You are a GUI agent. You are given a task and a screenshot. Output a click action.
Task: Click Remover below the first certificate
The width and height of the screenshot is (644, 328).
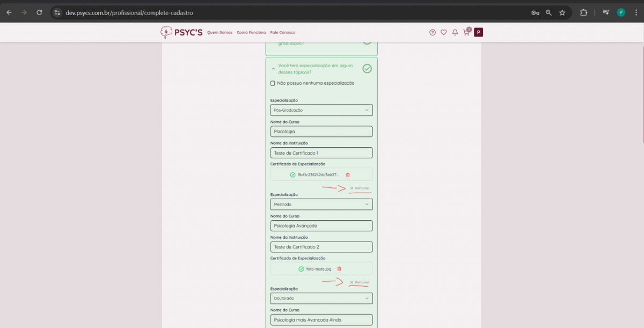tap(360, 188)
